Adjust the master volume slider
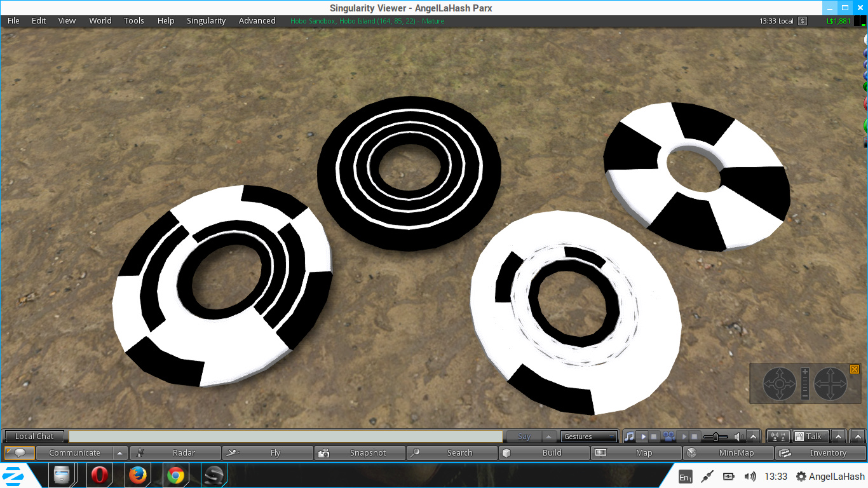The image size is (868, 488). 716,437
